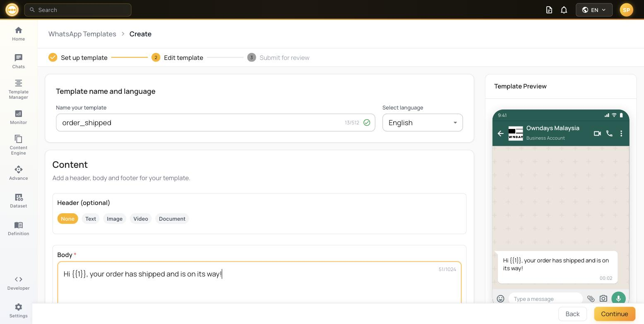Select Text header option
Screen dimensions: 644x324
[x=91, y=219]
